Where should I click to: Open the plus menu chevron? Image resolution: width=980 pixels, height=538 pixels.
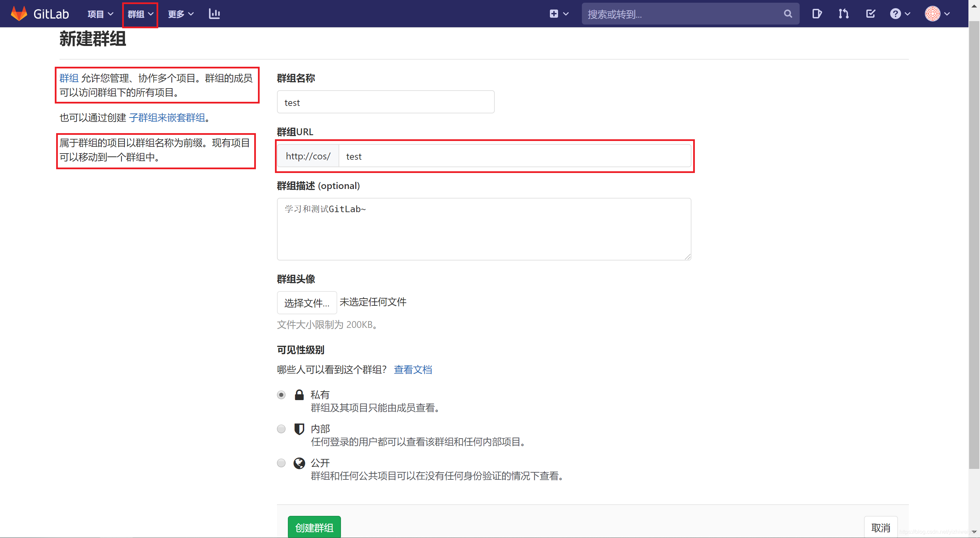[x=566, y=14]
